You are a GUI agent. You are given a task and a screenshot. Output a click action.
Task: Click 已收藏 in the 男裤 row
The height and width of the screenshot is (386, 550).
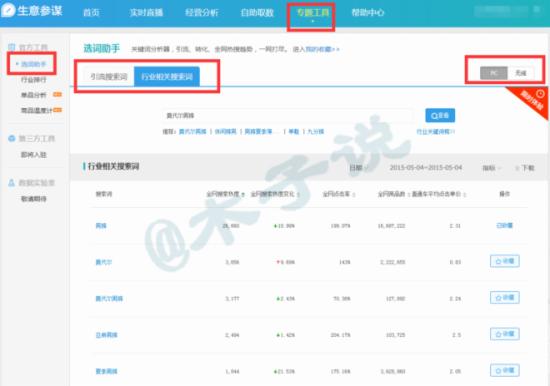click(x=504, y=226)
